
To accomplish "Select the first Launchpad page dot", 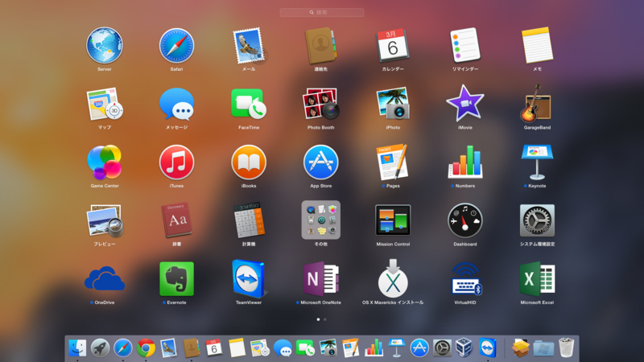I will tap(318, 319).
